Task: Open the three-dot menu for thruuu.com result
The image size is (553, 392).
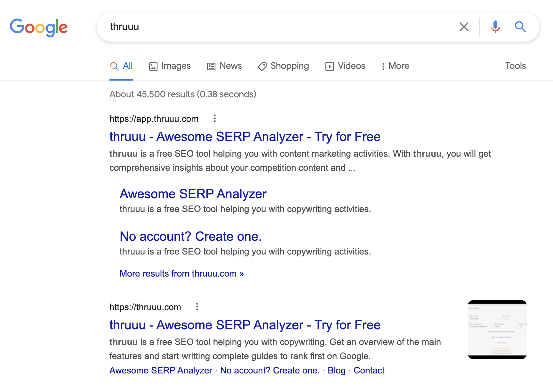Action: pos(197,307)
